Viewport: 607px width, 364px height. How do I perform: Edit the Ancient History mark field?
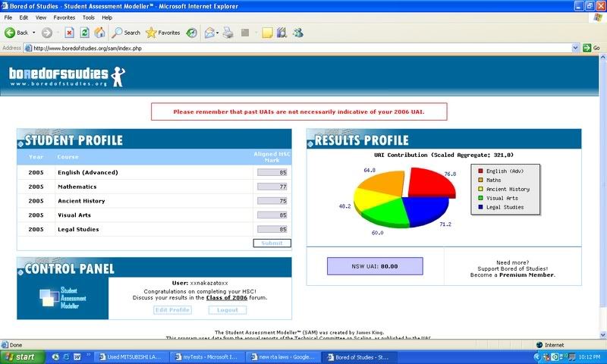(272, 201)
